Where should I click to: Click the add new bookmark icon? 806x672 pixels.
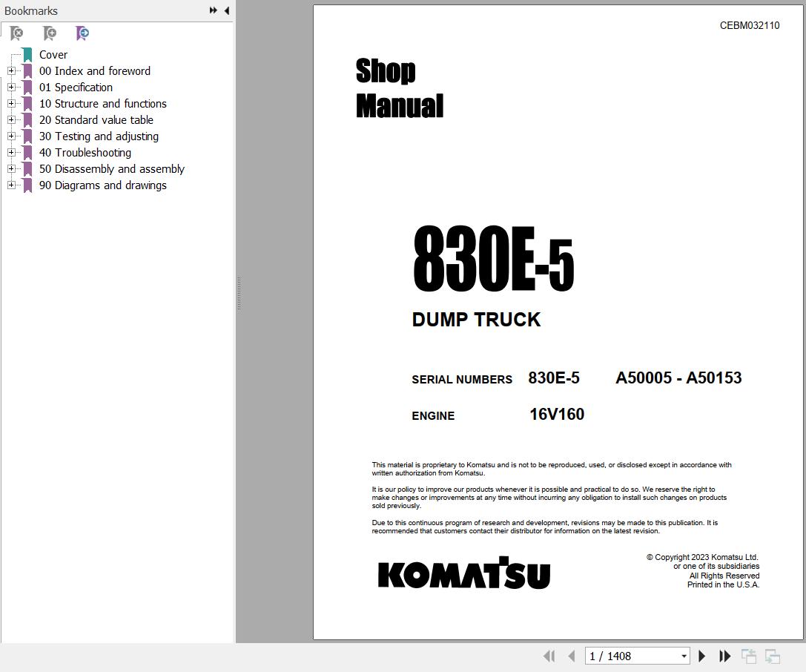click(50, 34)
